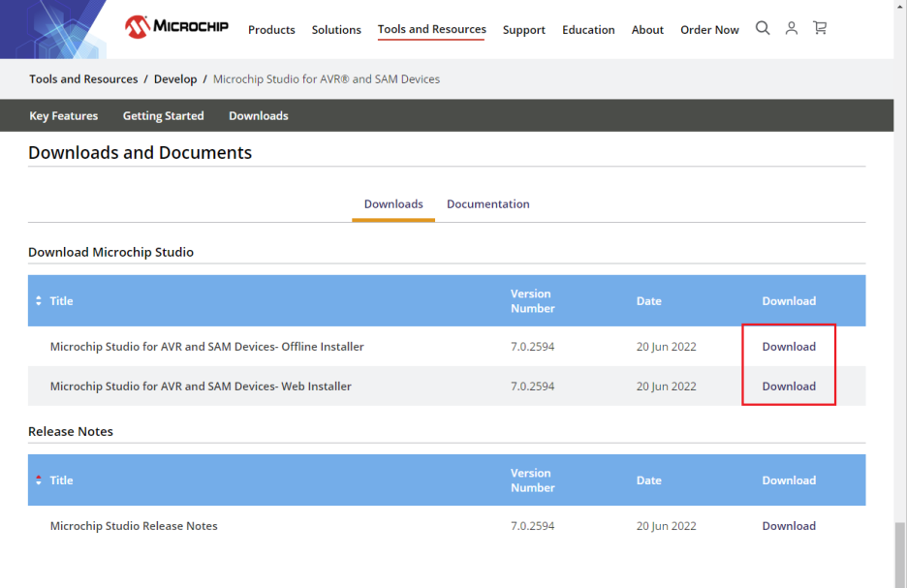This screenshot has height=588, width=907.
Task: Jump to Key Features section
Action: point(64,115)
